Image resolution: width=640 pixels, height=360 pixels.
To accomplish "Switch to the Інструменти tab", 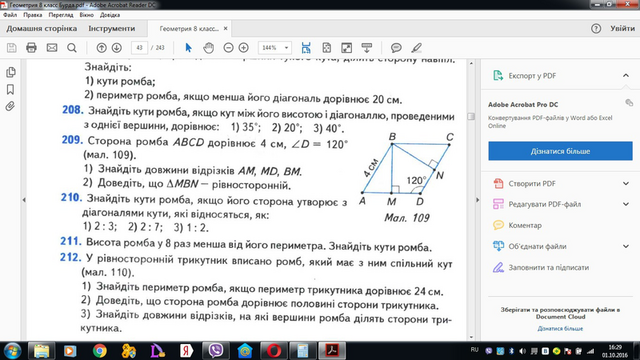I will [x=111, y=29].
